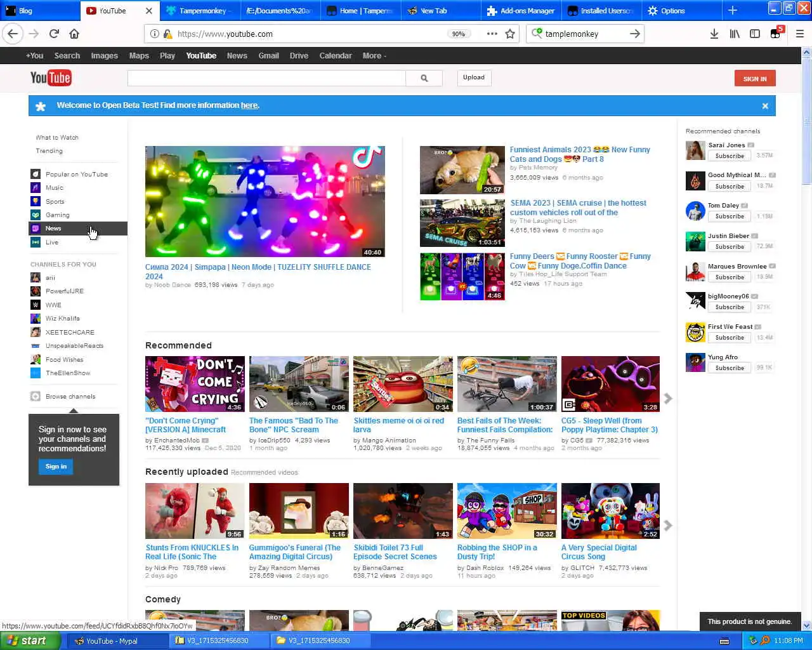
Task: Click the search magnifier button
Action: coord(424,78)
